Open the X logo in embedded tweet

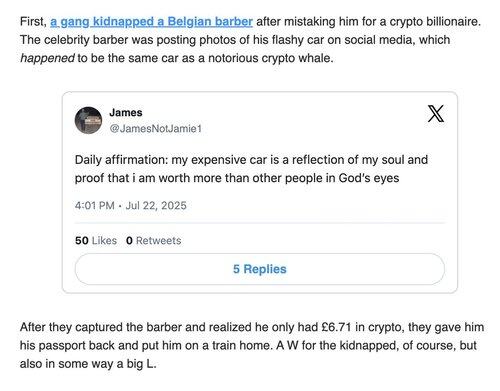pyautogui.click(x=436, y=114)
